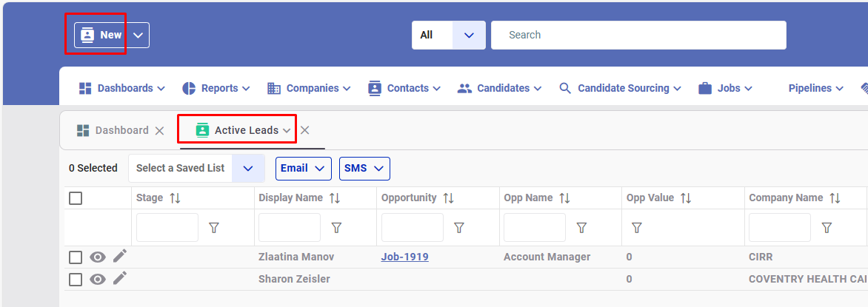
Task: Open the Candidates menu
Action: [499, 88]
